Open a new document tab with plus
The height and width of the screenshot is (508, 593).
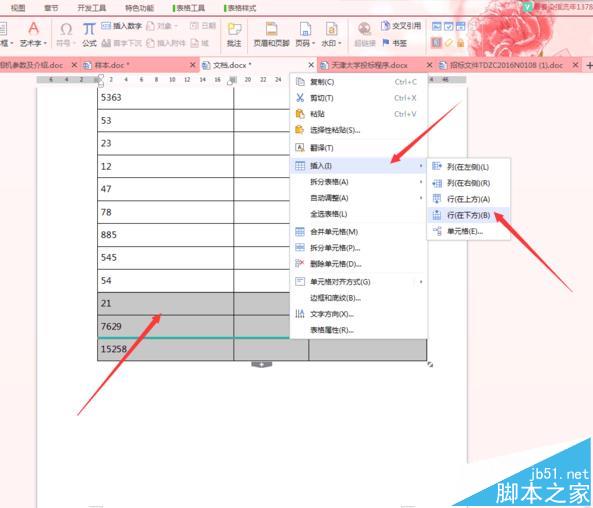point(589,65)
